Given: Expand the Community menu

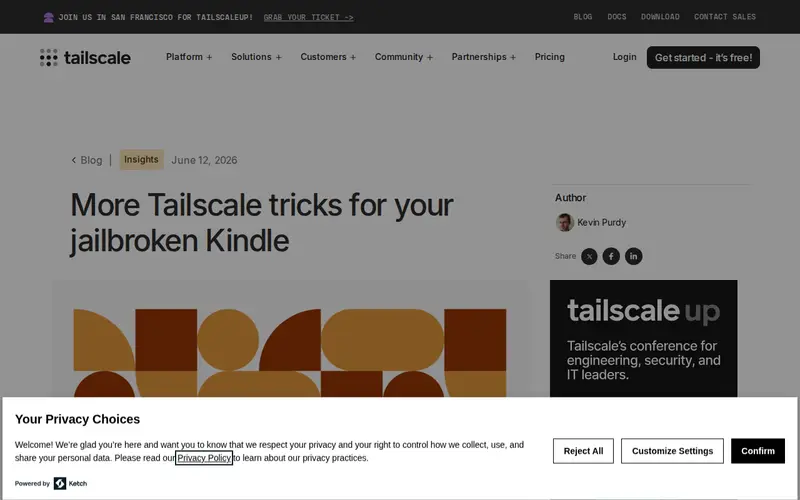Looking at the screenshot, I should point(404,57).
